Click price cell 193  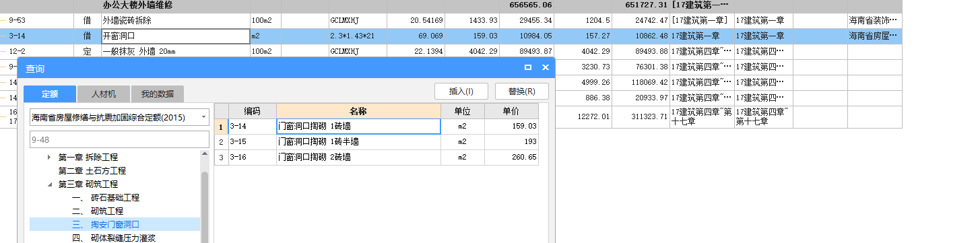pyautogui.click(x=511, y=141)
